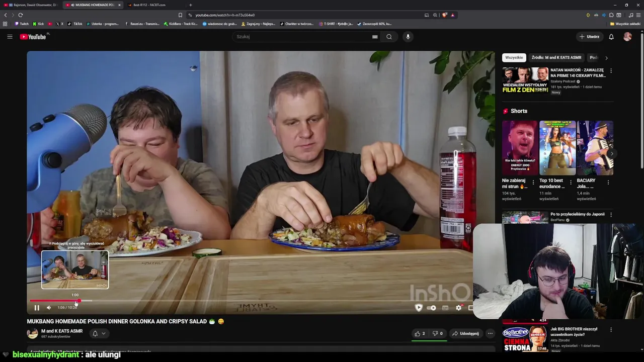This screenshot has height=362, width=644.
Task: Open a new browser tab
Action: pos(190,5)
